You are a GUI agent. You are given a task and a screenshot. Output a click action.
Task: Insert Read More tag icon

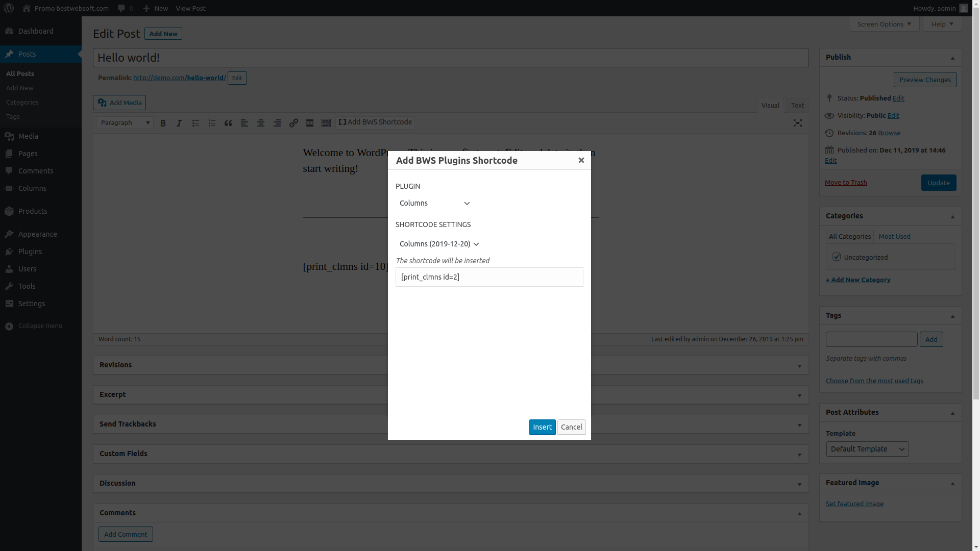point(310,123)
